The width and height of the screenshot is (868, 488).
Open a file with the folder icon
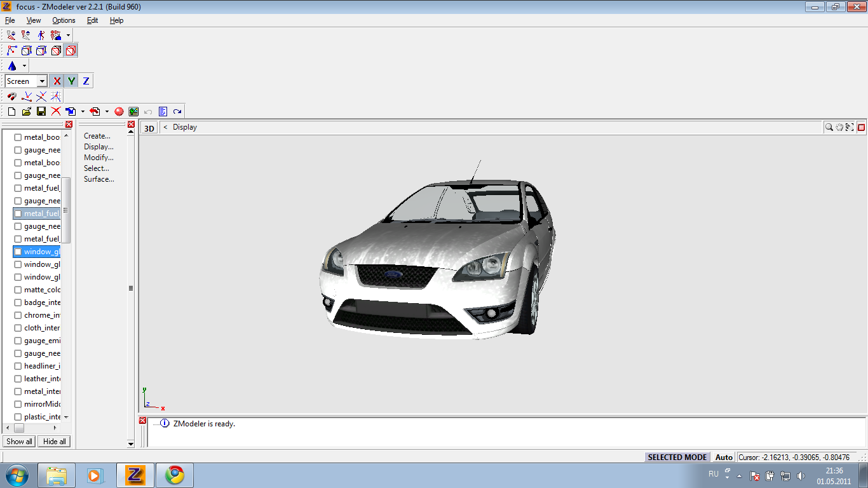pos(27,111)
